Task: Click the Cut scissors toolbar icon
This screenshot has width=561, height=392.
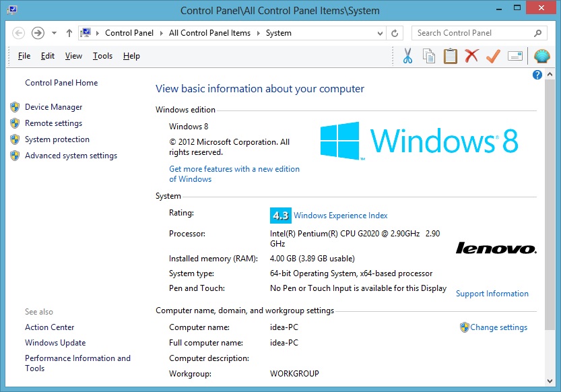Action: 407,56
